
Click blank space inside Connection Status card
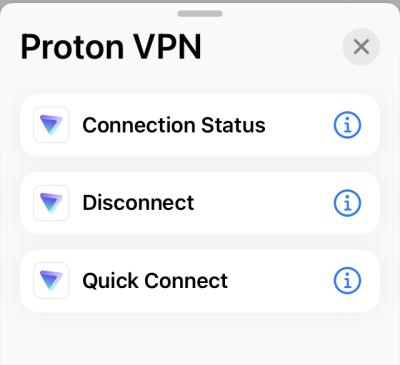coord(299,125)
